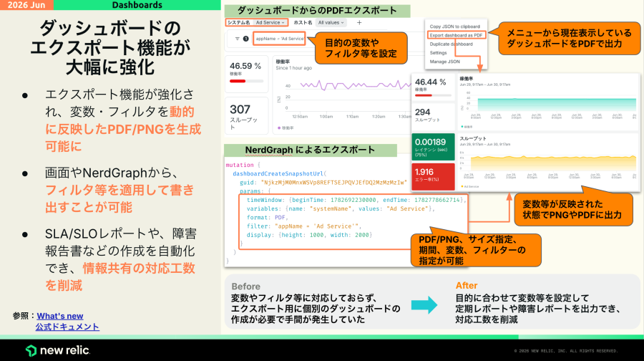Click the funnel filter icon
644x361 pixels.
click(x=237, y=39)
